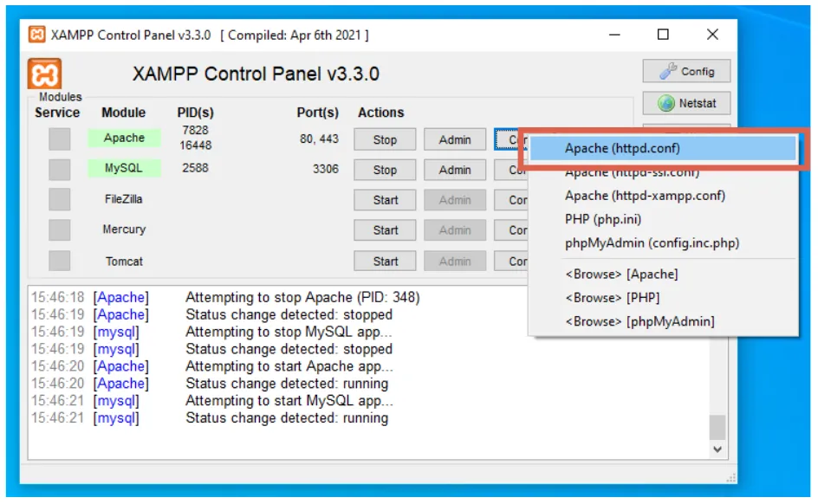Stop the Apache module

(x=384, y=139)
